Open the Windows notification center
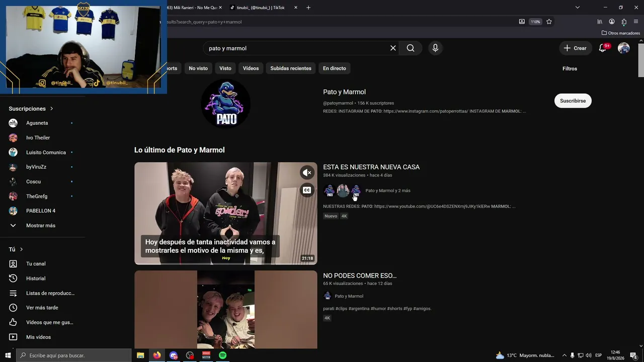This screenshot has width=644, height=362. (634, 355)
